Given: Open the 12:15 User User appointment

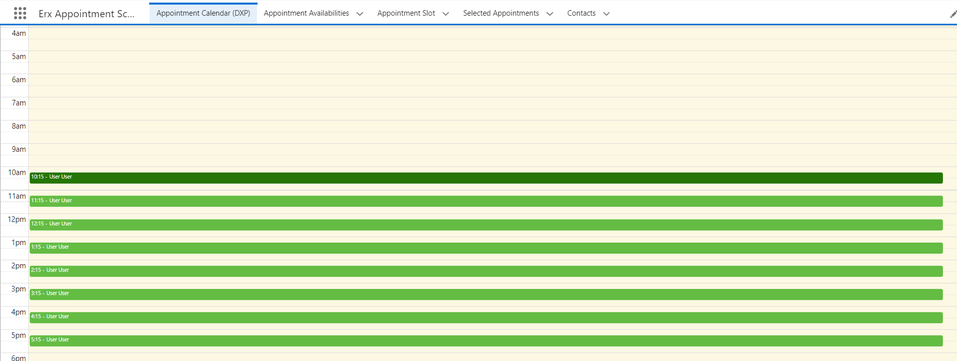Looking at the screenshot, I should pos(486,224).
